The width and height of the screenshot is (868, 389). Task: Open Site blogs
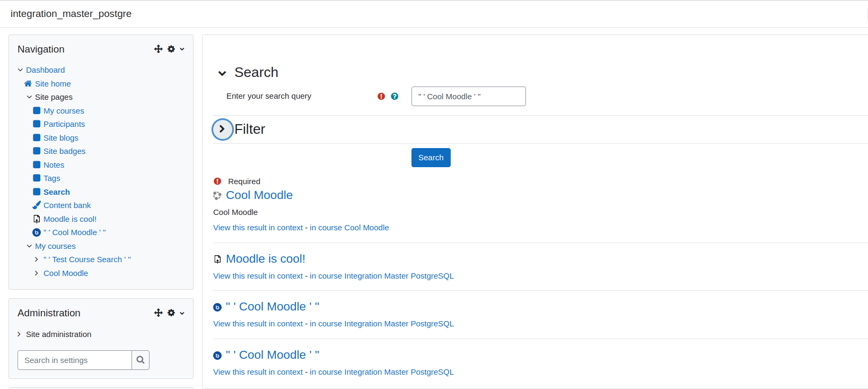[61, 137]
